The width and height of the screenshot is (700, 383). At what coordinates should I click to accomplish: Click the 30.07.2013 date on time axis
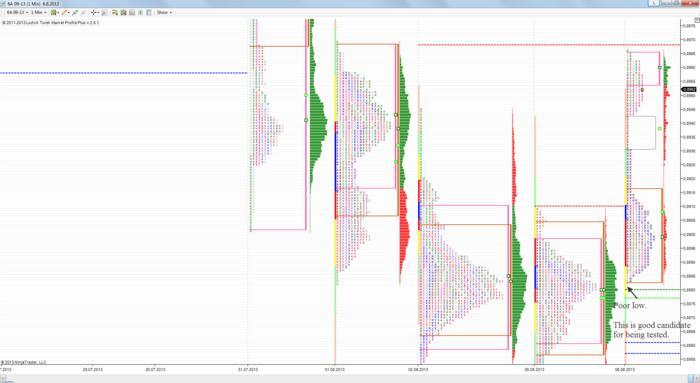click(155, 370)
